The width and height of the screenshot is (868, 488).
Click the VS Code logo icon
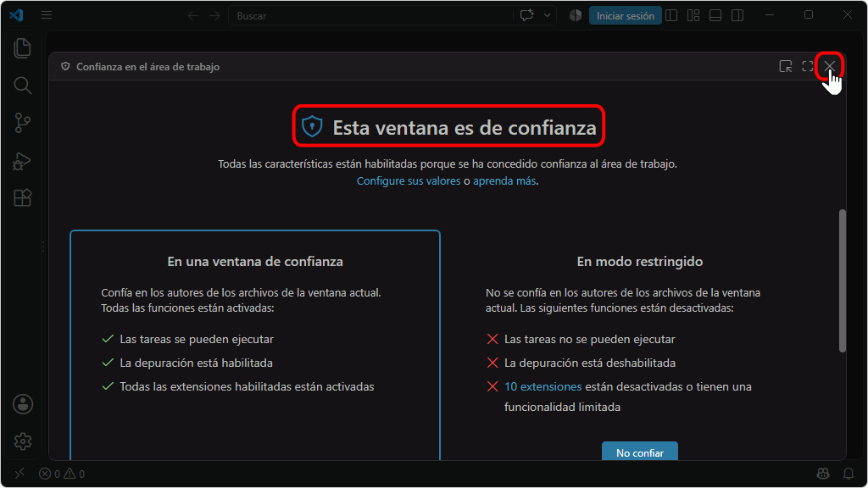[16, 15]
